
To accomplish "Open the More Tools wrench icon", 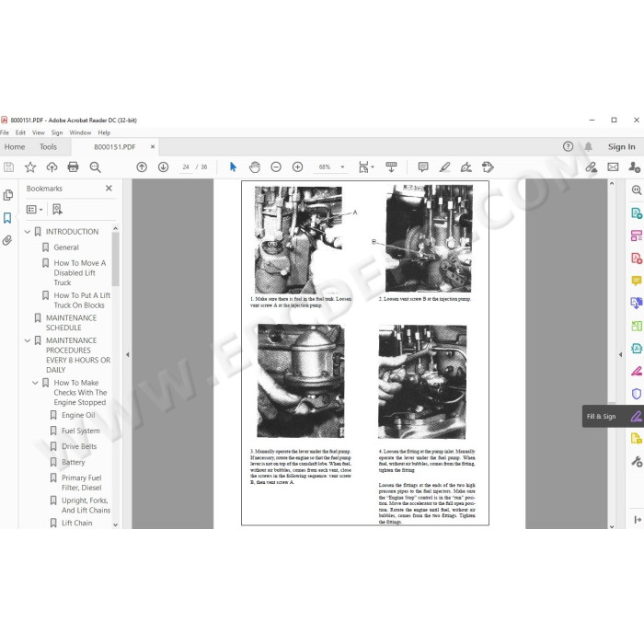I will [637, 462].
